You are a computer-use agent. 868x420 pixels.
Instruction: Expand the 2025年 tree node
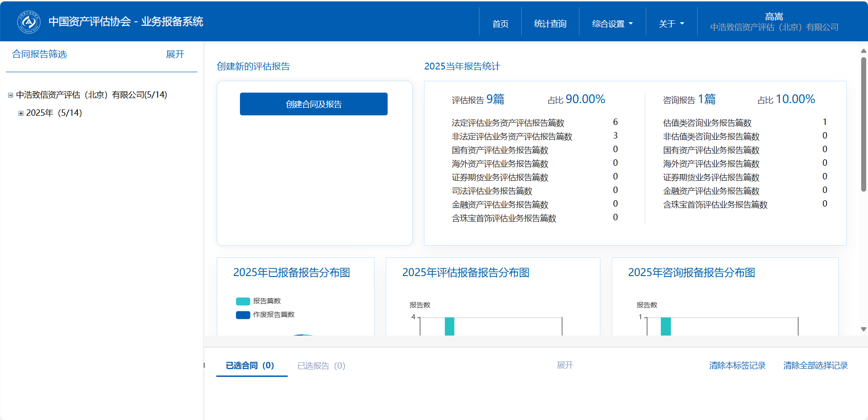(20, 113)
